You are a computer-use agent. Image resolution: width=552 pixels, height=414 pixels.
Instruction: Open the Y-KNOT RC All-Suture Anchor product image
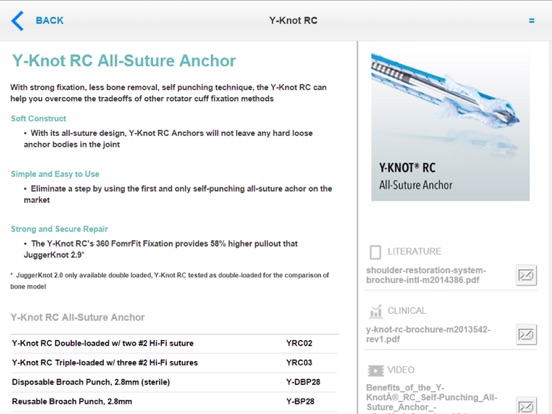pyautogui.click(x=450, y=126)
